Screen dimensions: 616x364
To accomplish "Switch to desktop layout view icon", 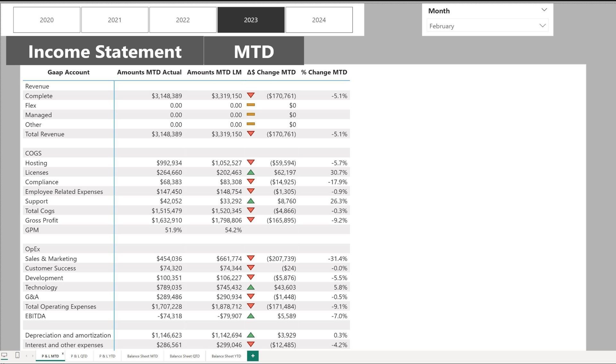I will click(x=4, y=355).
